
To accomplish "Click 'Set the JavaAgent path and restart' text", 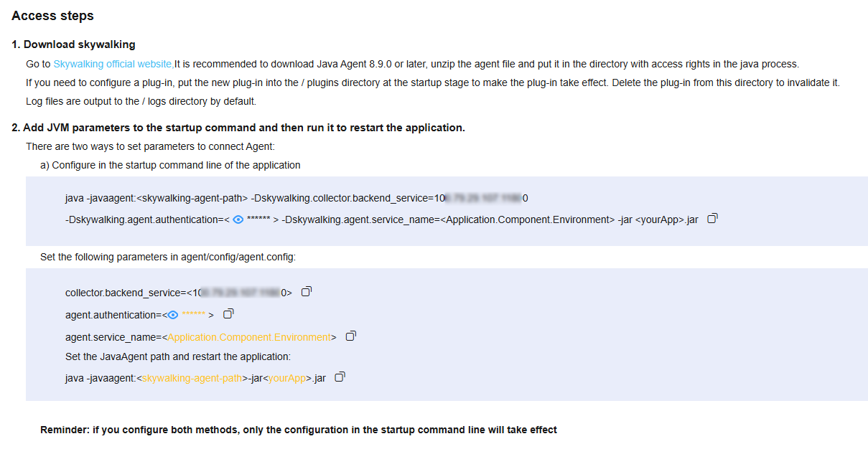I will point(178,356).
